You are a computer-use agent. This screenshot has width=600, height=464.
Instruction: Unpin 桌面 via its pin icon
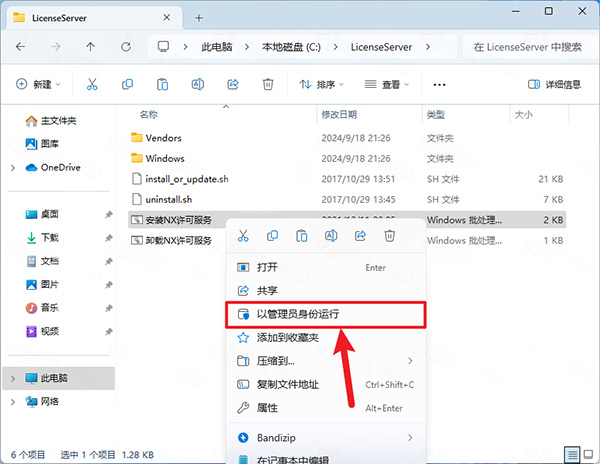click(x=109, y=215)
